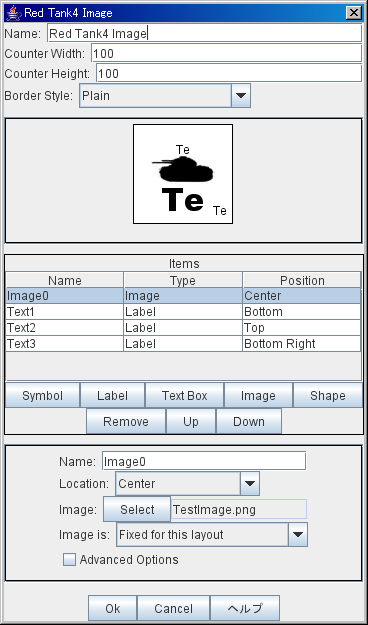Select the Text2 Label item row
The image size is (368, 625).
tap(183, 328)
